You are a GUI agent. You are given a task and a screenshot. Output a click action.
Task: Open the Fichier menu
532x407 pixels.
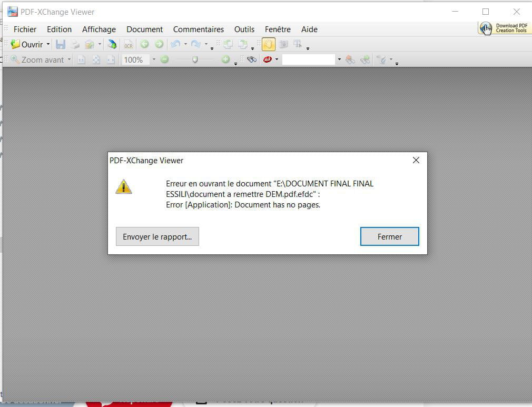click(x=25, y=29)
